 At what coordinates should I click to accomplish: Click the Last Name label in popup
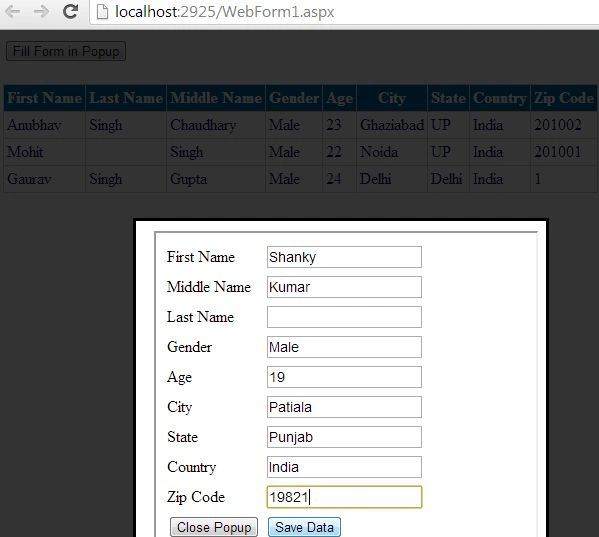pyautogui.click(x=201, y=317)
